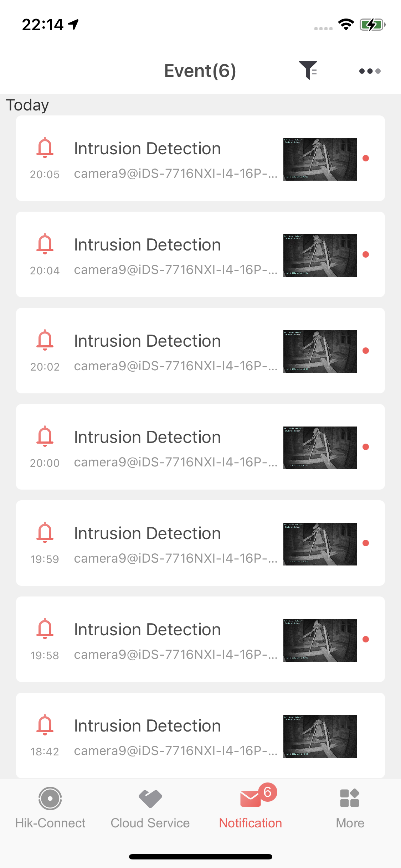Tap the unread red dot on 19:58 event
The image size is (401, 868).
(366, 639)
